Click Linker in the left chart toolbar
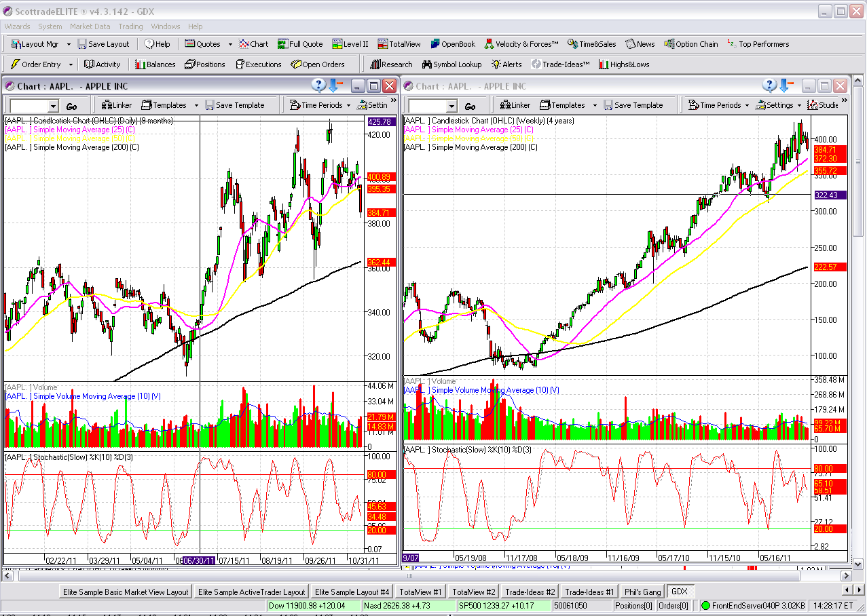The height and width of the screenshot is (616, 867). pos(116,105)
